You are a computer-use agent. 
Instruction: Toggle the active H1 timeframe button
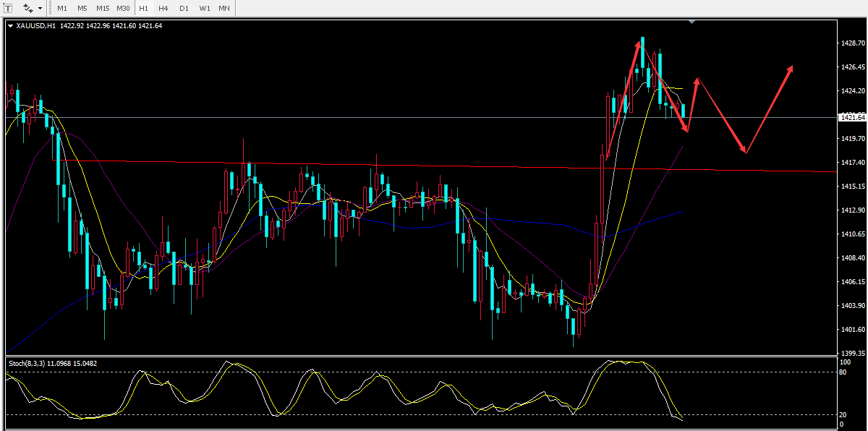(143, 9)
